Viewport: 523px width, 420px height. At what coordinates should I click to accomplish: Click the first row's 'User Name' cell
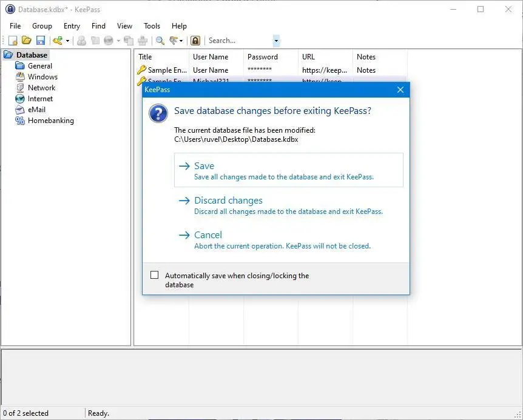(x=211, y=70)
